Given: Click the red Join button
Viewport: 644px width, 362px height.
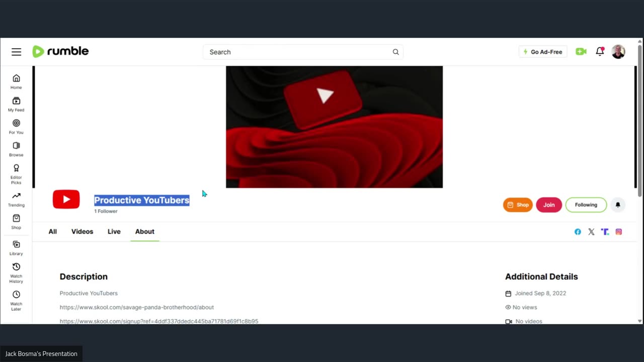Looking at the screenshot, I should (x=549, y=205).
